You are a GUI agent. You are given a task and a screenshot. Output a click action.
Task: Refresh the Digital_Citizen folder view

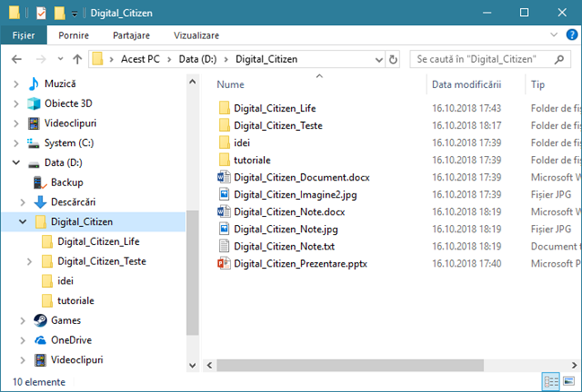click(392, 60)
